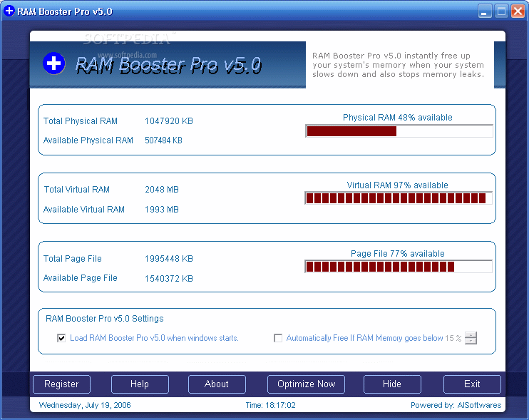The image size is (529, 420).
Task: Click the product description text in banner
Action: pos(398,65)
